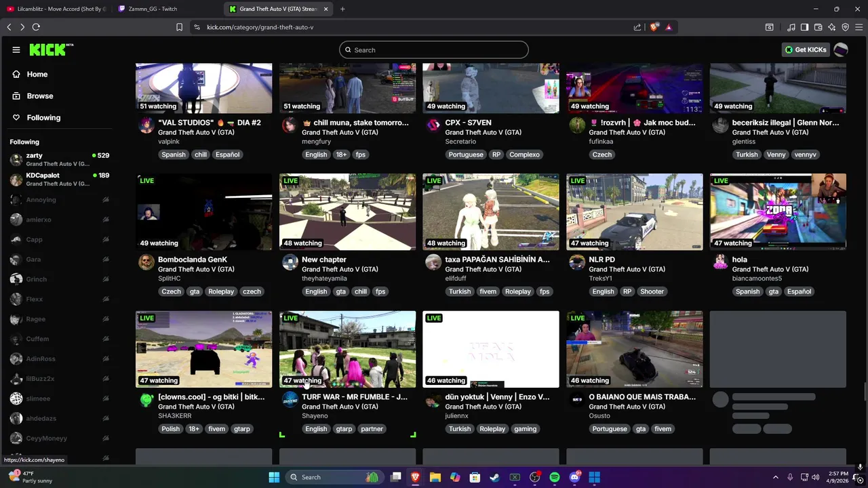Open a new browser tab
The height and width of the screenshot is (488, 868).
click(x=342, y=9)
